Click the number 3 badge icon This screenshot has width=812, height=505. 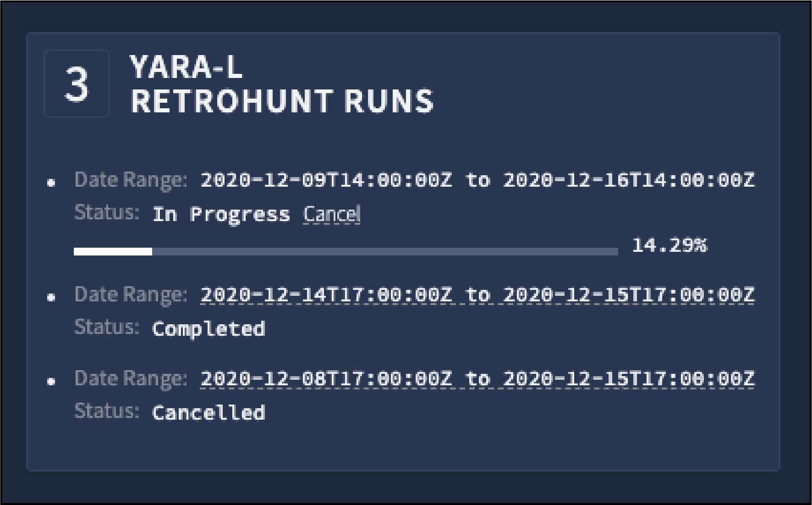click(77, 83)
